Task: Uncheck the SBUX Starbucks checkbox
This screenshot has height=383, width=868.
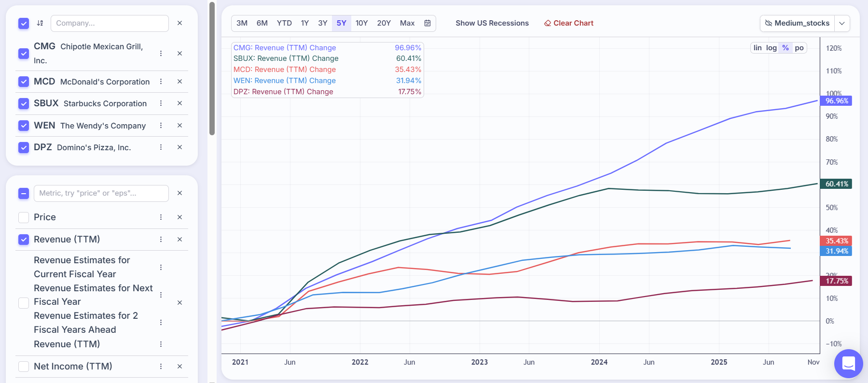Action: (24, 103)
